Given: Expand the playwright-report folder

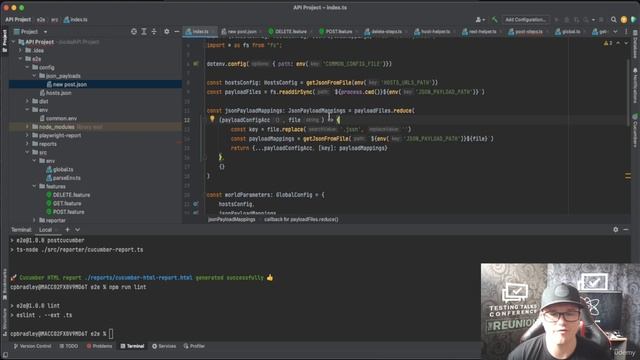Looking at the screenshot, I should (27, 136).
